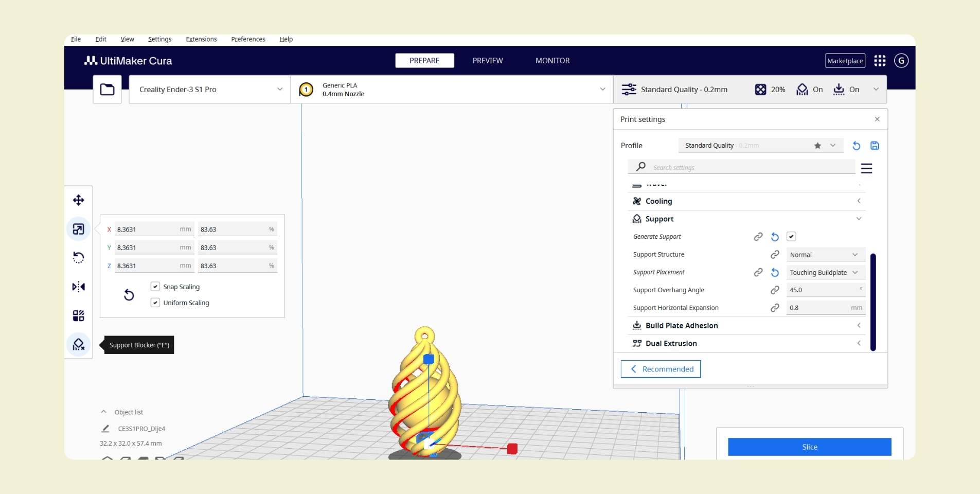Reset Support Placement to its default value
Viewport: 980px width, 494px height.
coord(775,272)
